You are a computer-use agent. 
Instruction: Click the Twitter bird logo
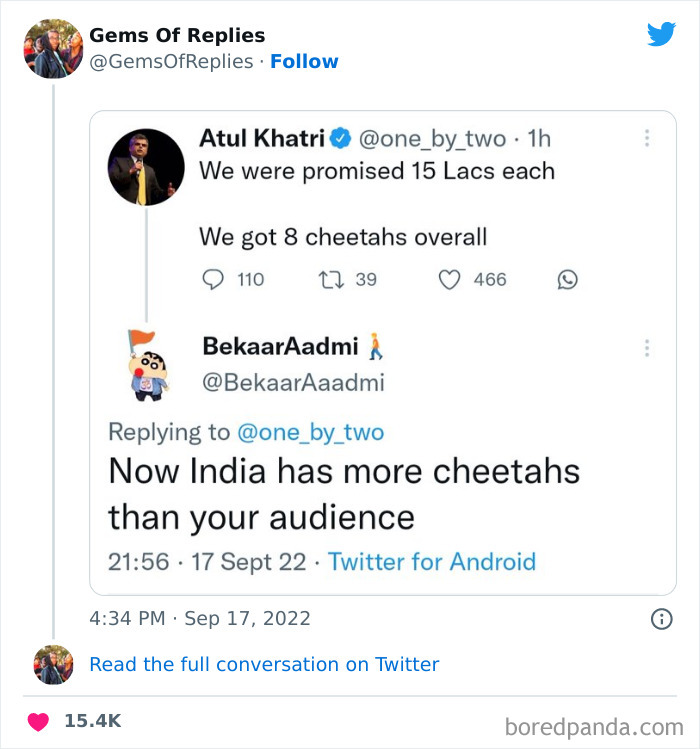[661, 34]
